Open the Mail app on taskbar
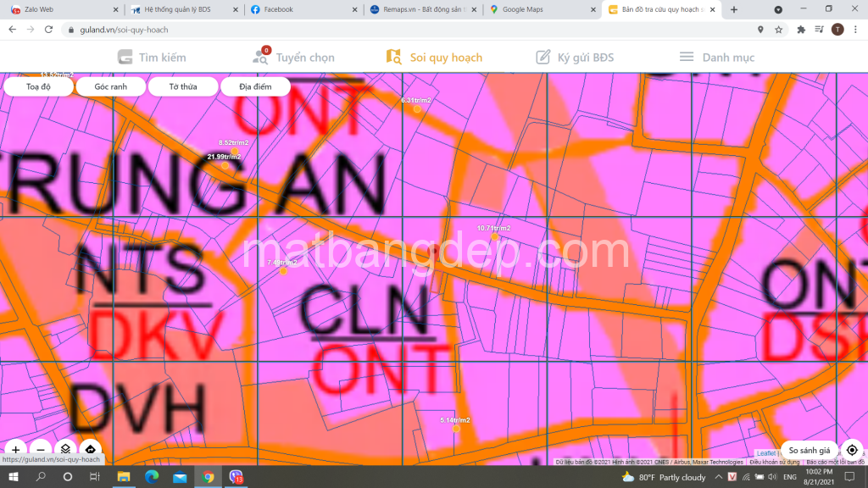The image size is (868, 488). (180, 476)
